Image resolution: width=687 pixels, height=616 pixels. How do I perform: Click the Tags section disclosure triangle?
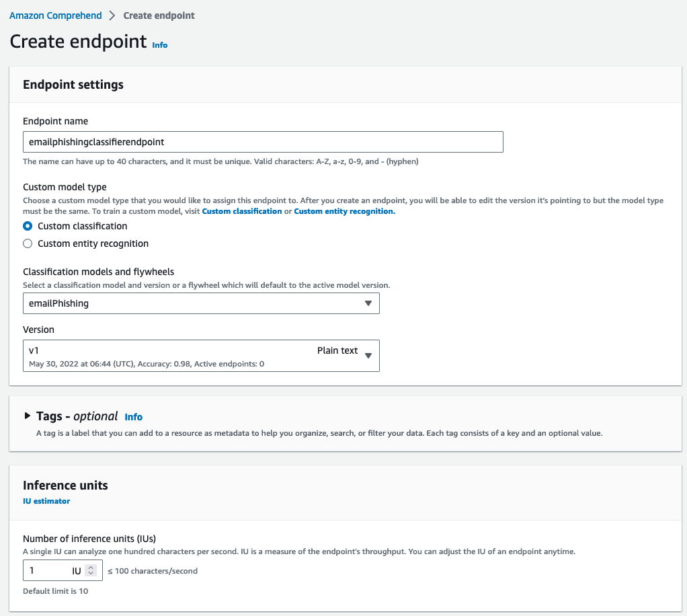pyautogui.click(x=28, y=416)
